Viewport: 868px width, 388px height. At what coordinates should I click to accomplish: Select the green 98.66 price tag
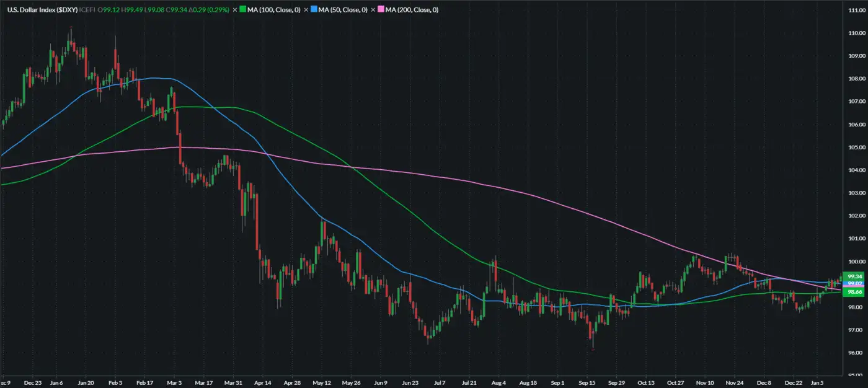[x=855, y=291]
